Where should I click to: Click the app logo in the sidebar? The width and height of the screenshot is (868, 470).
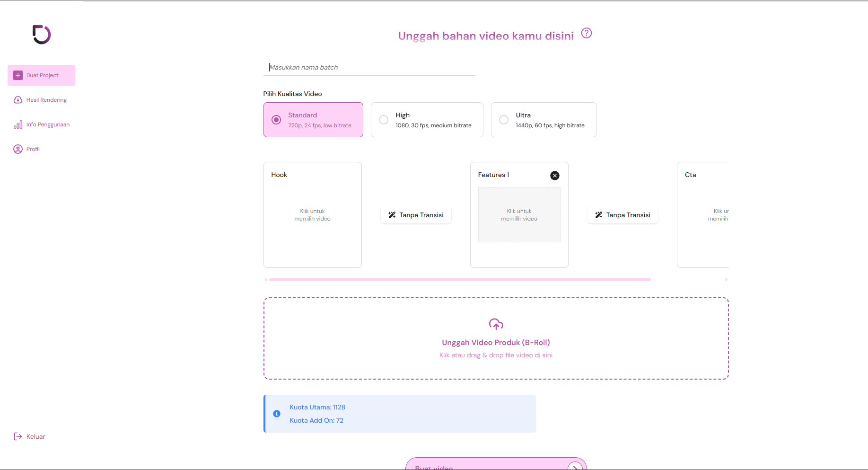coord(42,35)
